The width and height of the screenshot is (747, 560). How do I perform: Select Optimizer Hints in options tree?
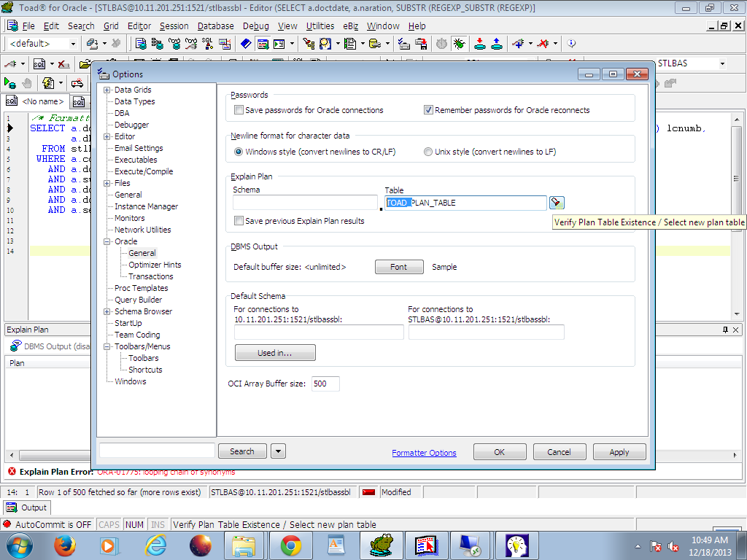coord(155,265)
